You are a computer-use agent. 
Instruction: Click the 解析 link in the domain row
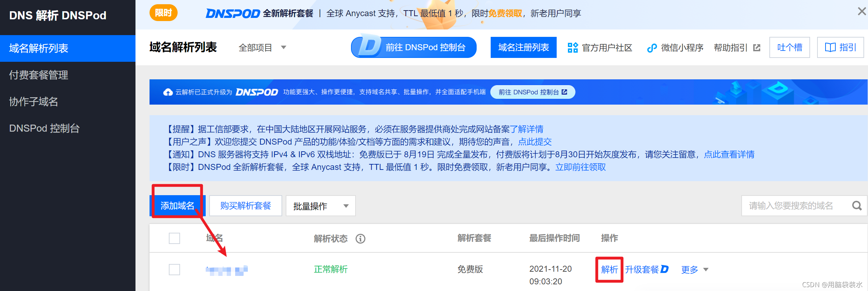point(609,270)
